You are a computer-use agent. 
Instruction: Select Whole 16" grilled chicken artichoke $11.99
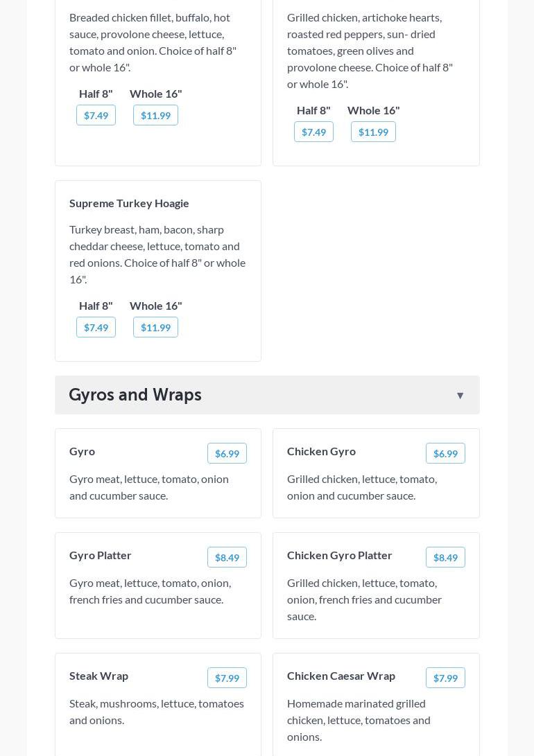pyautogui.click(x=373, y=132)
